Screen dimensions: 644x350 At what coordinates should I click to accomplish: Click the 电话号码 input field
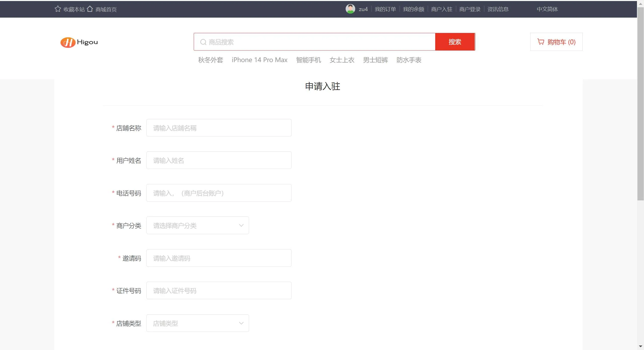point(219,193)
